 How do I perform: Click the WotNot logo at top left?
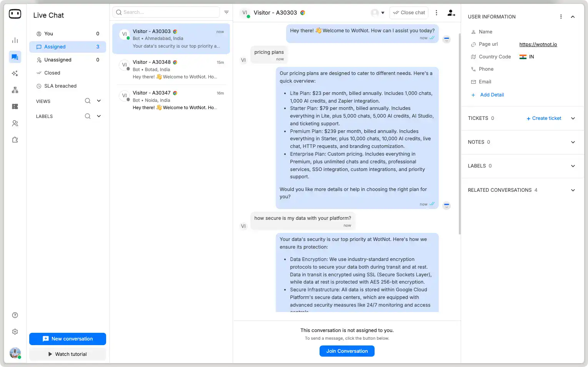[x=15, y=13]
